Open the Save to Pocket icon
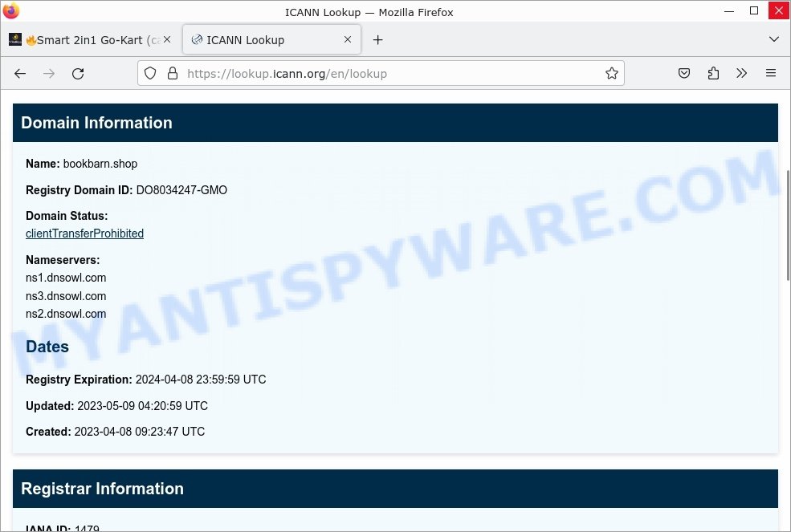Screen dimensions: 791x532 [x=684, y=74]
